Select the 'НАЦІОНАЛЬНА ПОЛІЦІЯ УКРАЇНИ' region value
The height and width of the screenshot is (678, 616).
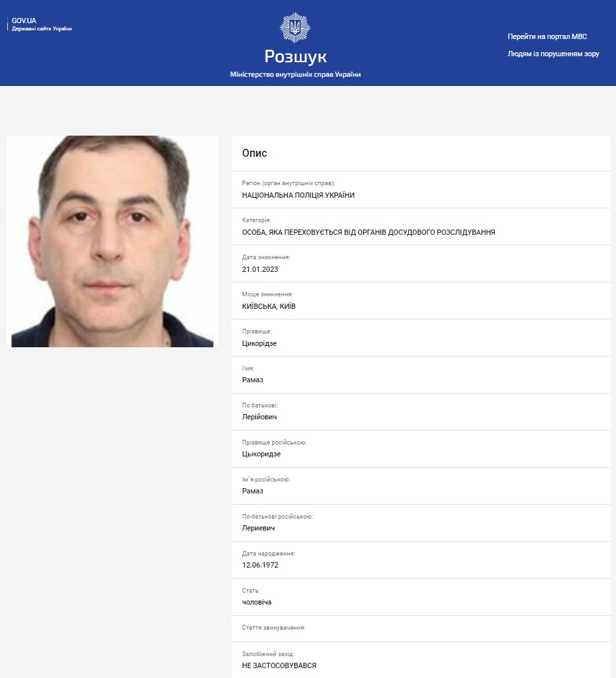point(298,195)
